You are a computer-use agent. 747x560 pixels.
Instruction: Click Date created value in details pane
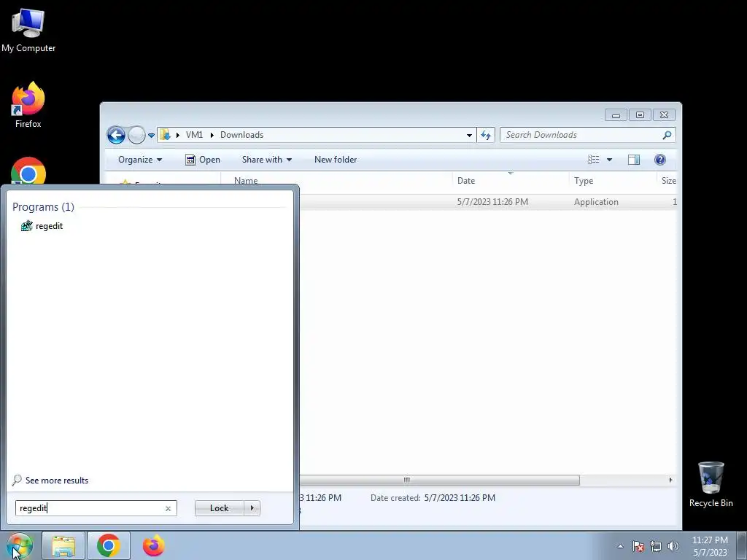click(x=460, y=497)
